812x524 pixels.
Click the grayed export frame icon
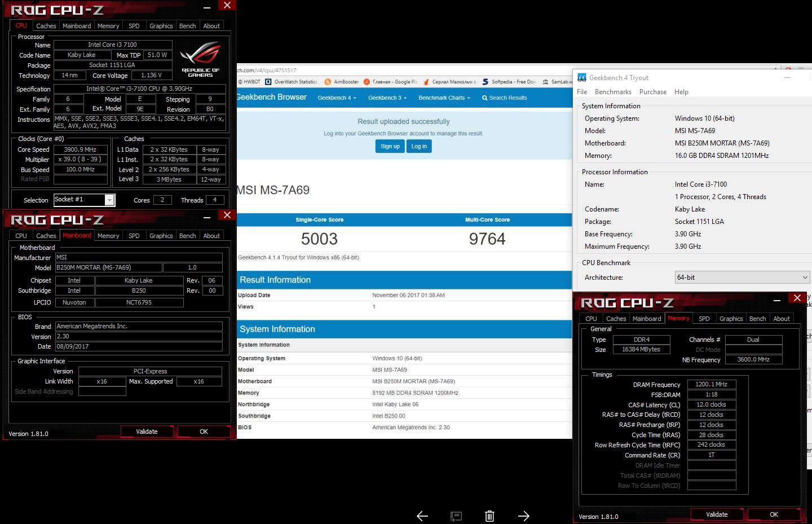(456, 516)
